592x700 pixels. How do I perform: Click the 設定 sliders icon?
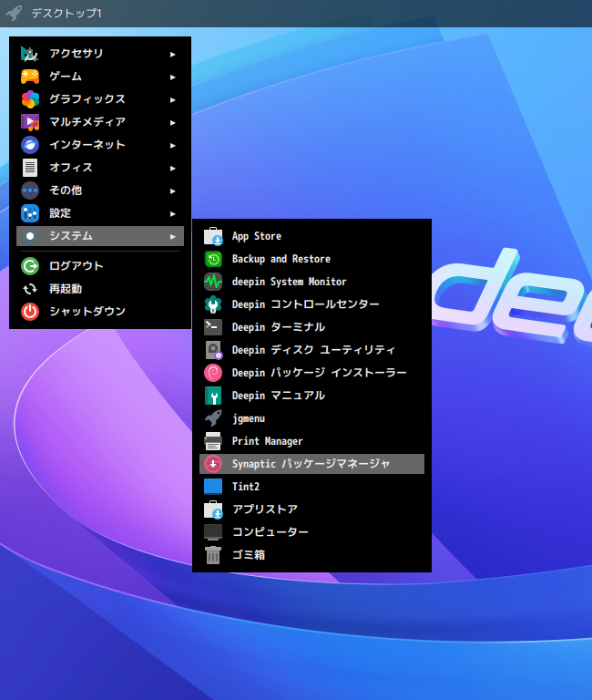(30, 213)
